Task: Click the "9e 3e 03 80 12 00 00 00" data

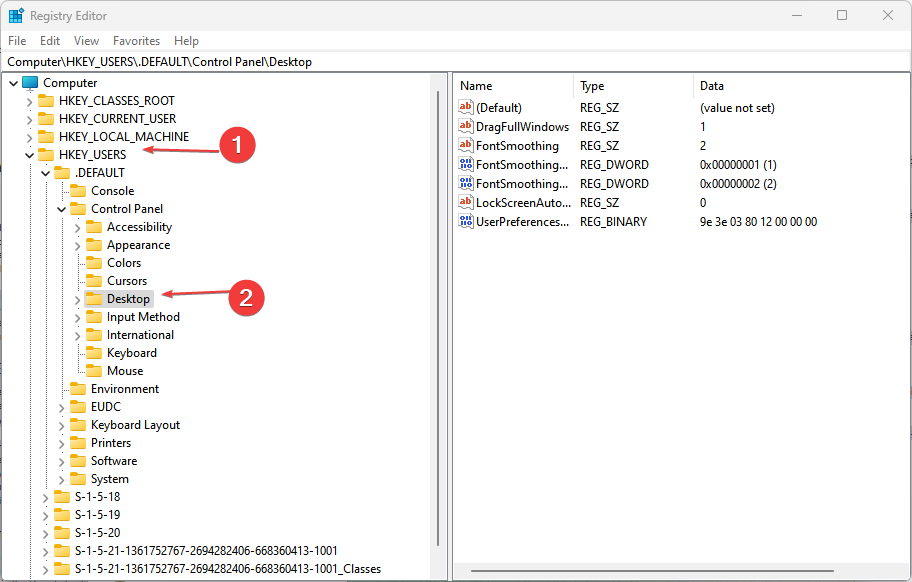Action: point(758,222)
